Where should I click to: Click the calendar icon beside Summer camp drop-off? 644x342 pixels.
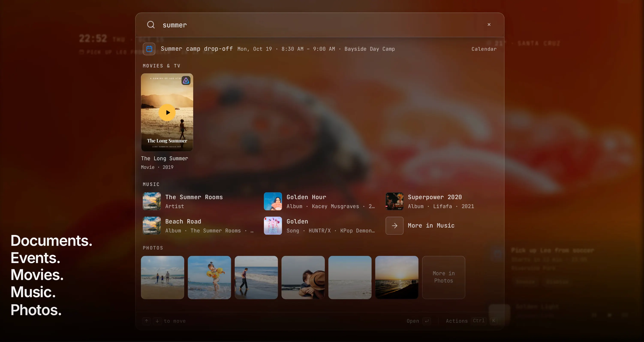pyautogui.click(x=149, y=49)
